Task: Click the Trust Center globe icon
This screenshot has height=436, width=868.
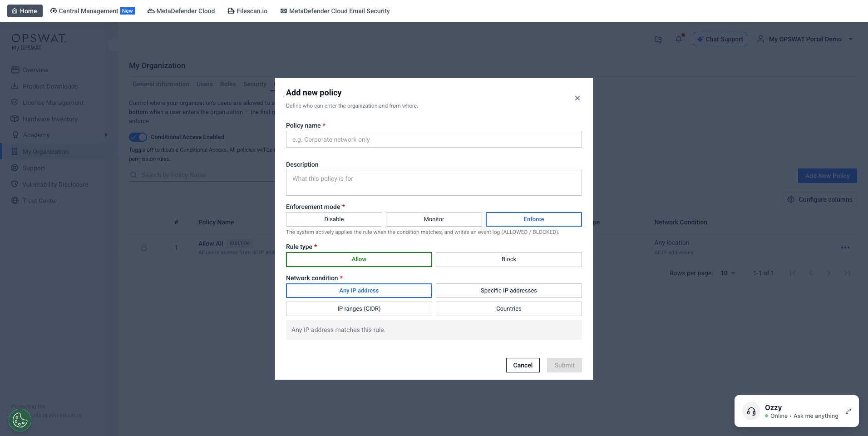Action: [15, 200]
